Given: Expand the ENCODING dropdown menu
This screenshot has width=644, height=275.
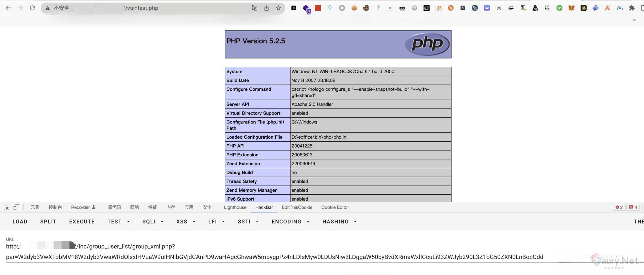Looking at the screenshot, I should [290, 222].
